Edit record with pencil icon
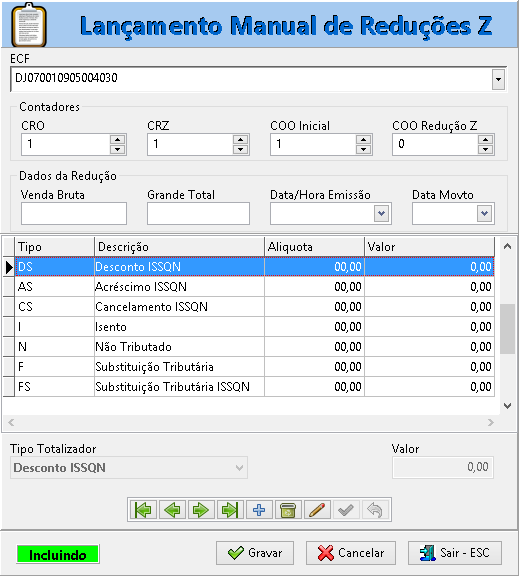 click(317, 510)
